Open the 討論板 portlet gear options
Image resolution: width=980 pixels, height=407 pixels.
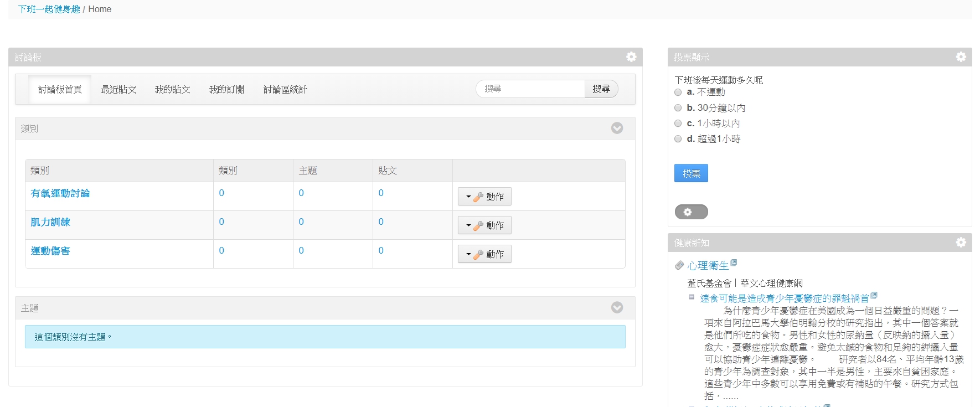631,57
